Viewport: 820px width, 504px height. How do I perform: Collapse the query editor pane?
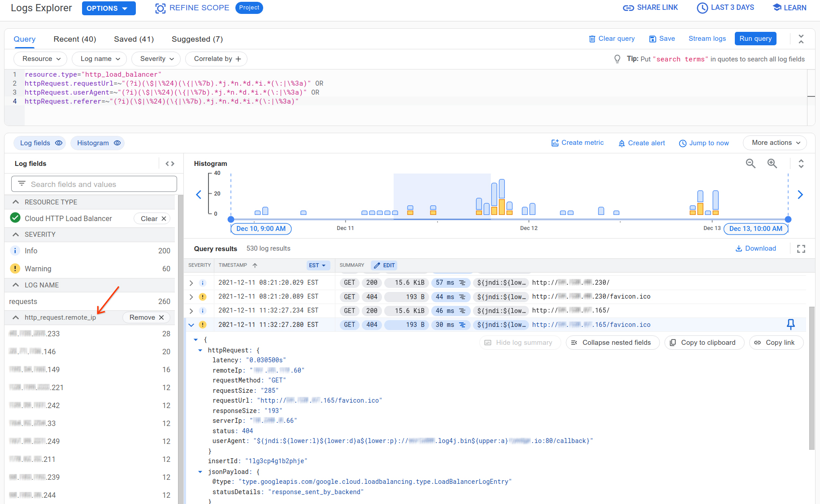pyautogui.click(x=801, y=39)
